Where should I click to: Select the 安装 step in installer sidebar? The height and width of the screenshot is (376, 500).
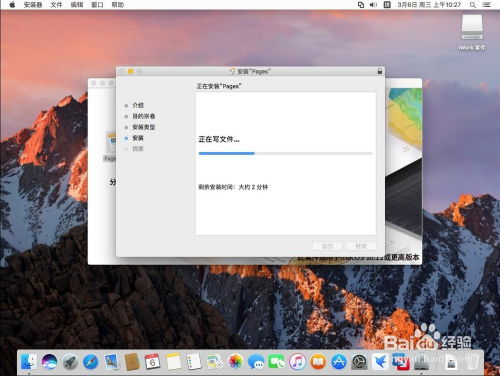click(138, 138)
